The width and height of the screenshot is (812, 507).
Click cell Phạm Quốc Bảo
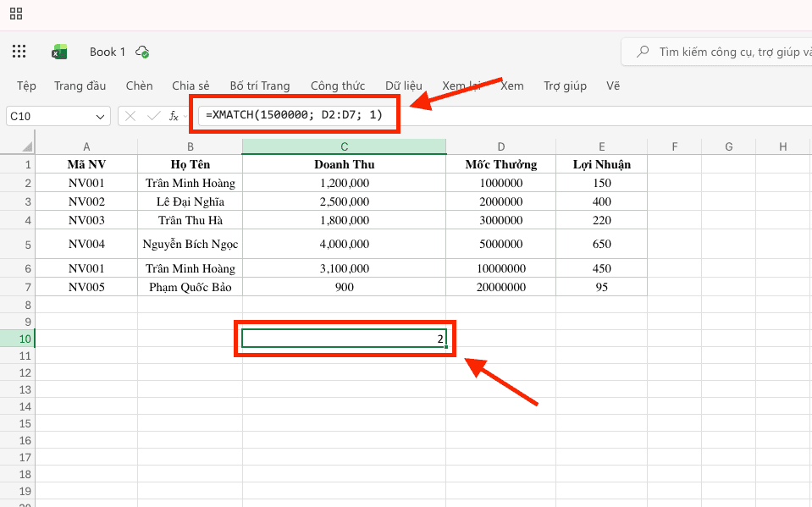(x=190, y=287)
